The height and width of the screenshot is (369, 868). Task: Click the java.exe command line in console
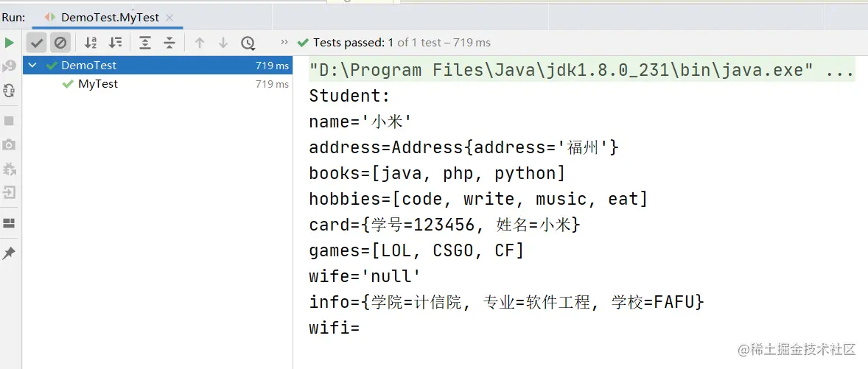[x=582, y=70]
